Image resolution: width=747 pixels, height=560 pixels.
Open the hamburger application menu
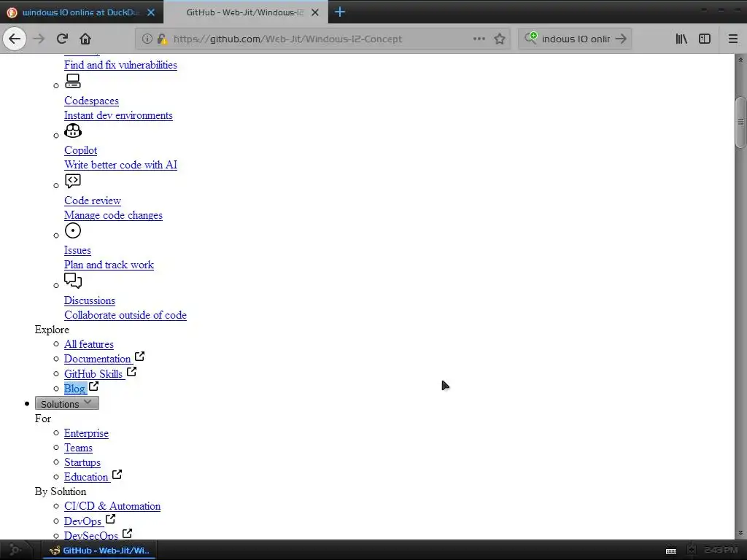733,39
